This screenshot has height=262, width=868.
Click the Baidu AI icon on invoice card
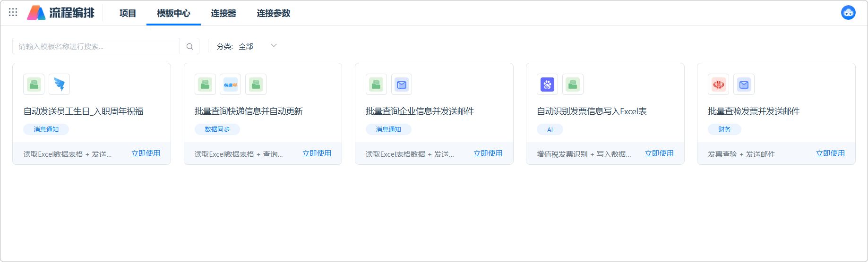click(547, 85)
